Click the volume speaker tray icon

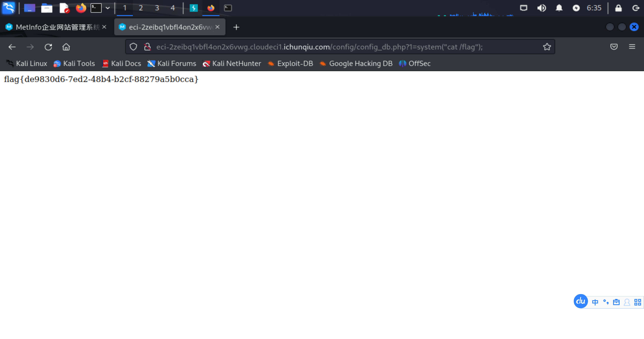542,8
